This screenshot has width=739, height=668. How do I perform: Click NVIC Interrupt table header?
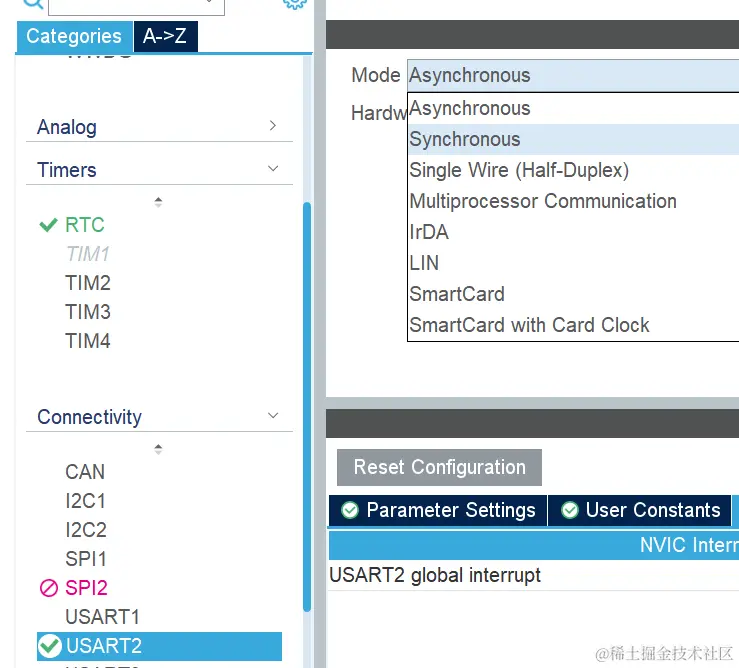[534, 545]
